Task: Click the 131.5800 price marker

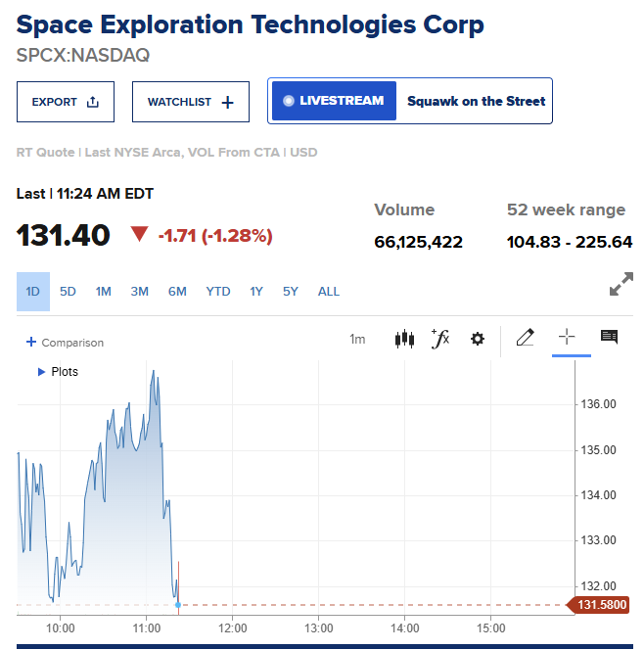Action: pyautogui.click(x=598, y=605)
